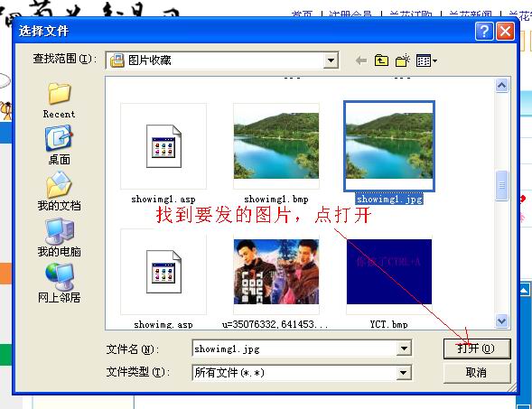This screenshot has height=409, width=532.
Task: Open Network Places (网上邻居) location
Action: coord(59,284)
